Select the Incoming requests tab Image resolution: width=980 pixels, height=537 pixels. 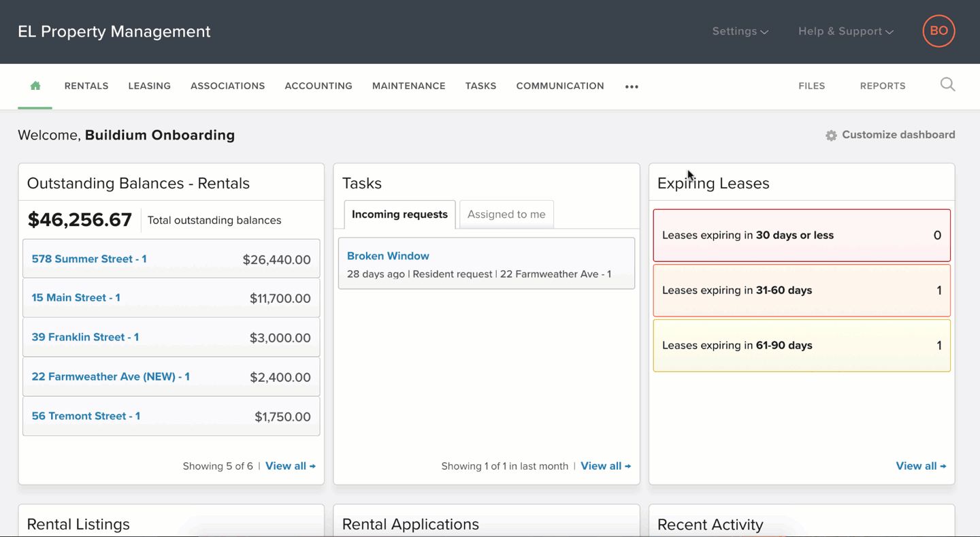[x=399, y=214]
